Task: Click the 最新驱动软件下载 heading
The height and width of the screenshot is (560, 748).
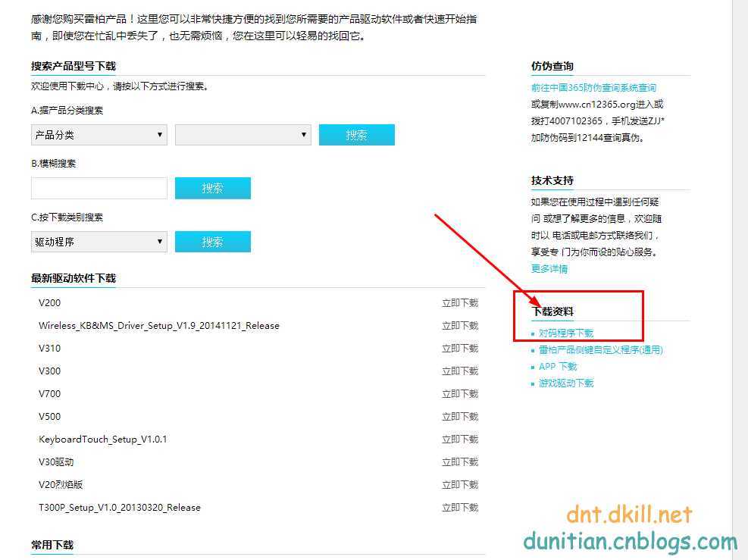Action: pos(74,279)
